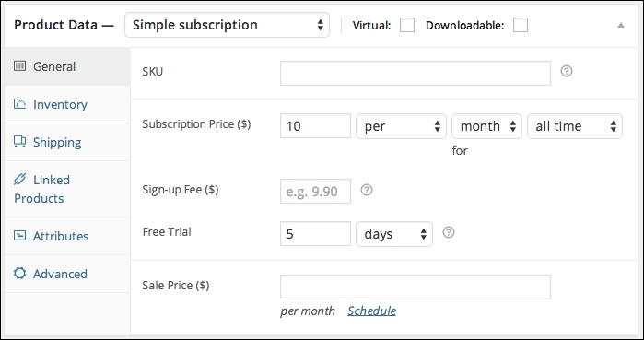
Task: Click the Advanced gear icon
Action: 19,274
